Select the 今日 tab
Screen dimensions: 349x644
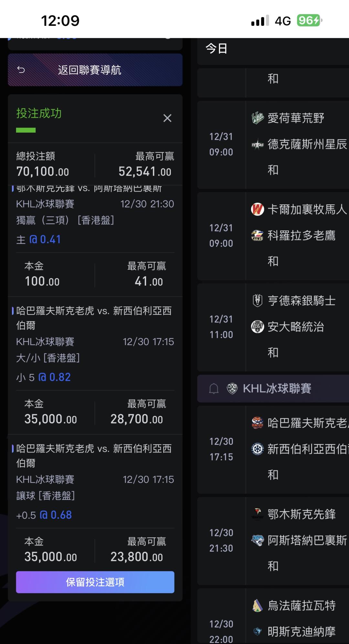217,49
